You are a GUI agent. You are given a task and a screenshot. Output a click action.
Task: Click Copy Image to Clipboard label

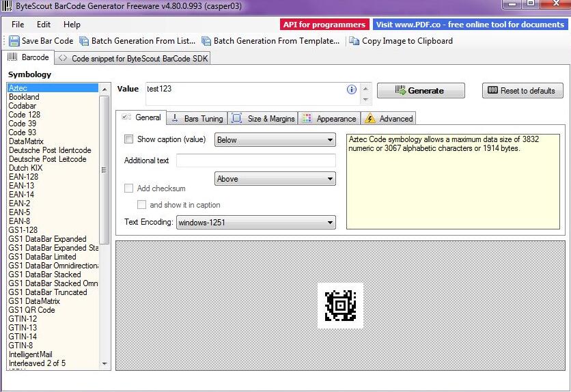[x=407, y=41]
